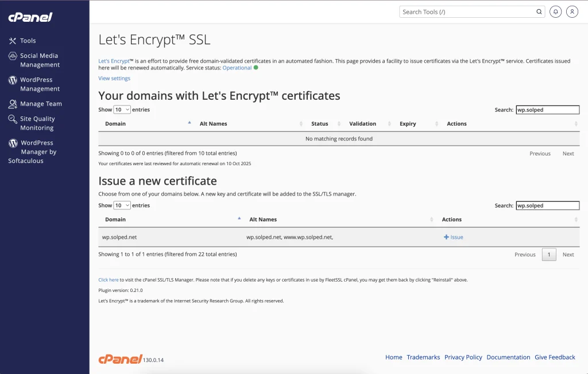Screen dimensions: 588x374
Task: Open entries dropdown in certificates section
Action: coord(122,110)
